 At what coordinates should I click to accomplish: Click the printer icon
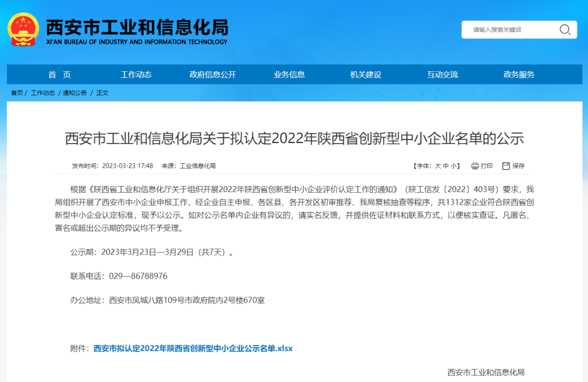pyautogui.click(x=475, y=166)
